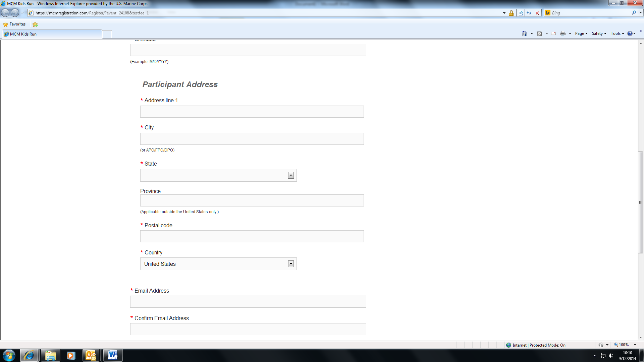Click the security lock icon
644x362 pixels.
[x=511, y=13]
